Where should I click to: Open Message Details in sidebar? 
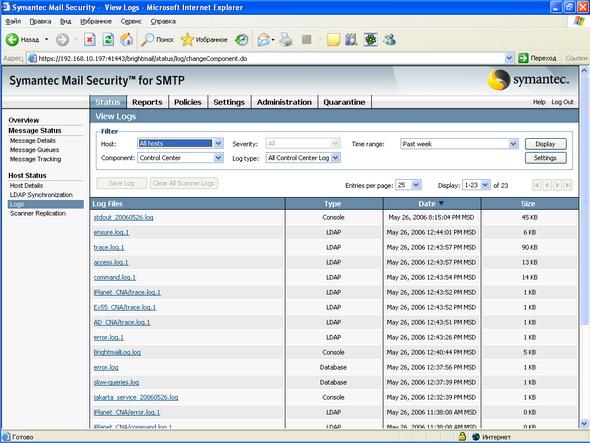pos(33,141)
